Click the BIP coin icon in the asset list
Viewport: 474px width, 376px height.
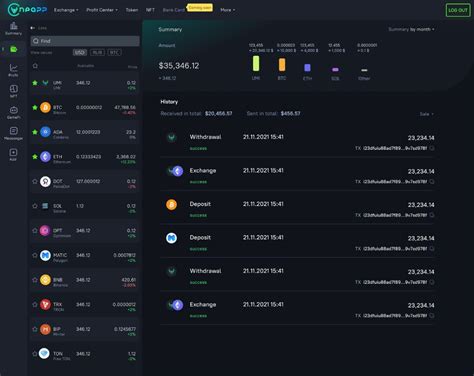pyautogui.click(x=45, y=329)
